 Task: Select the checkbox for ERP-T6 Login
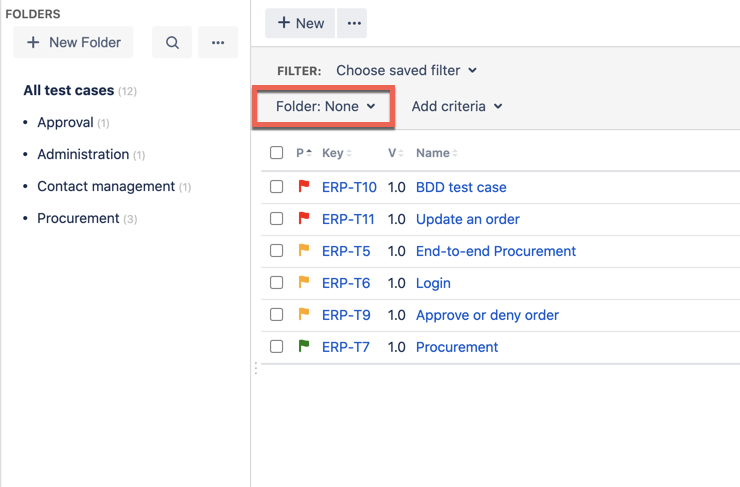click(277, 283)
